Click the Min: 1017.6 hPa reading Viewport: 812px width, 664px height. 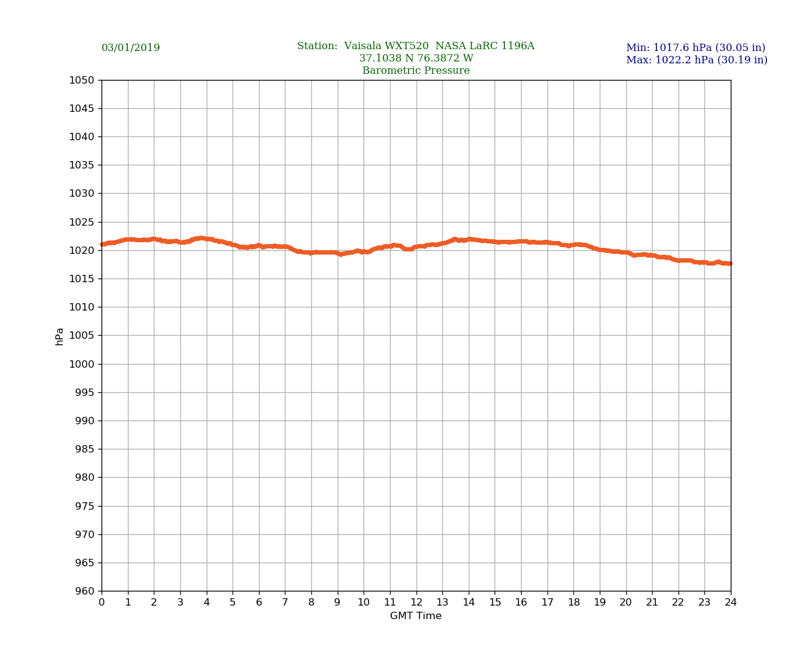[695, 48]
